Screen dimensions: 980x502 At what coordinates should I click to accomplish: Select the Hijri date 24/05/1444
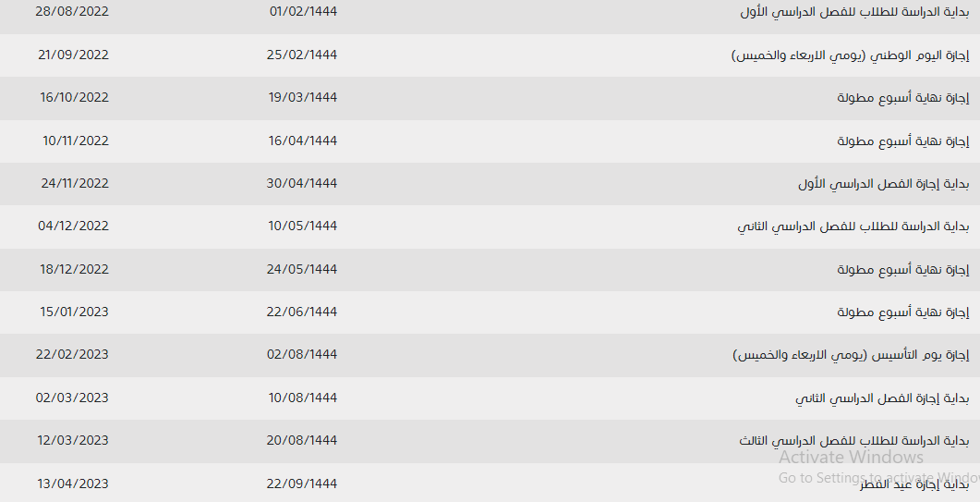click(302, 268)
